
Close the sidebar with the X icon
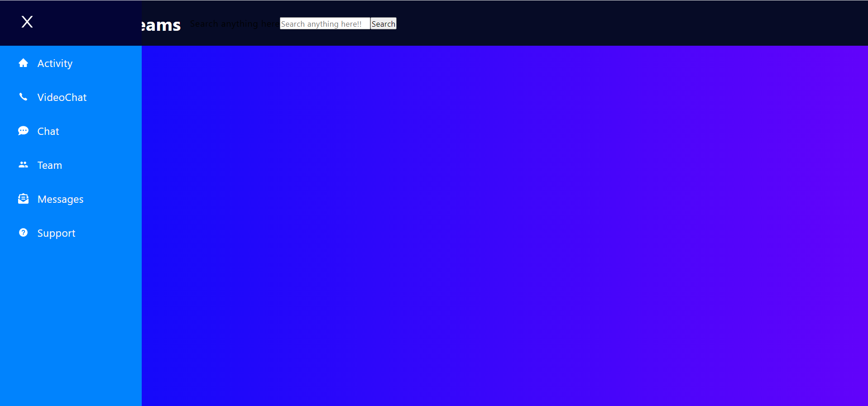point(27,22)
